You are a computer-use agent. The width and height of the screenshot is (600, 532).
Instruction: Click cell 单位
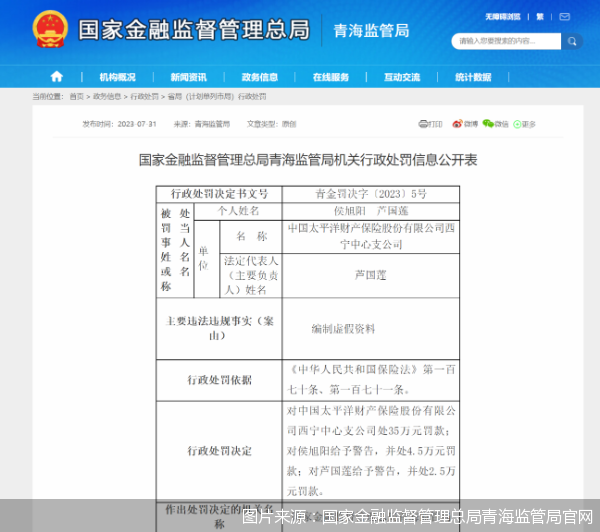click(207, 259)
